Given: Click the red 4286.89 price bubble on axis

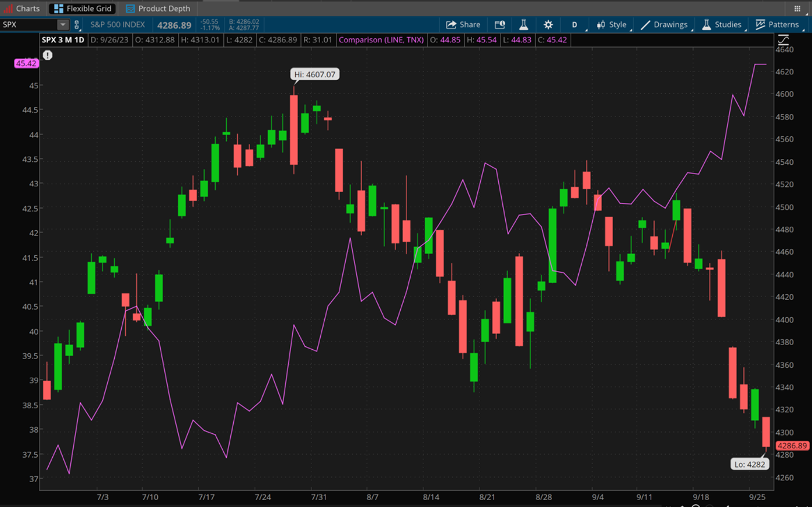Looking at the screenshot, I should [792, 446].
